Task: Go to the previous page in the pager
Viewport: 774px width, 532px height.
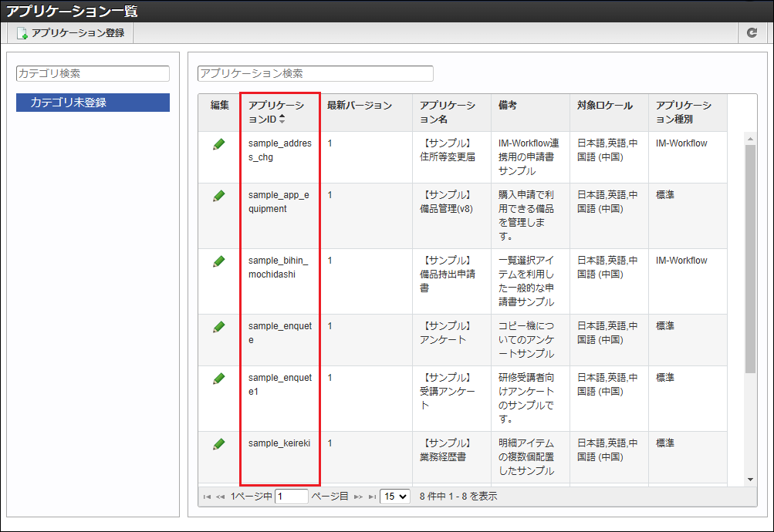Action: pyautogui.click(x=221, y=497)
